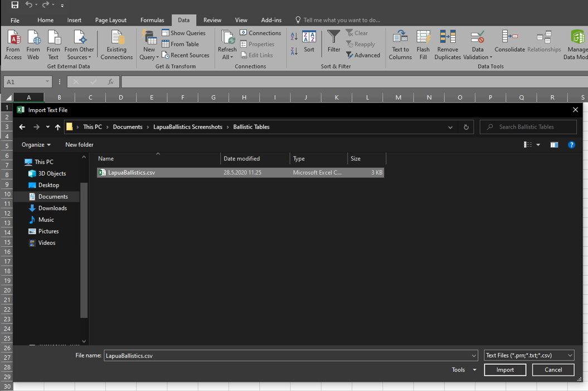Click Text to Columns
Viewport: 588px width, 391px height.
[x=400, y=45]
